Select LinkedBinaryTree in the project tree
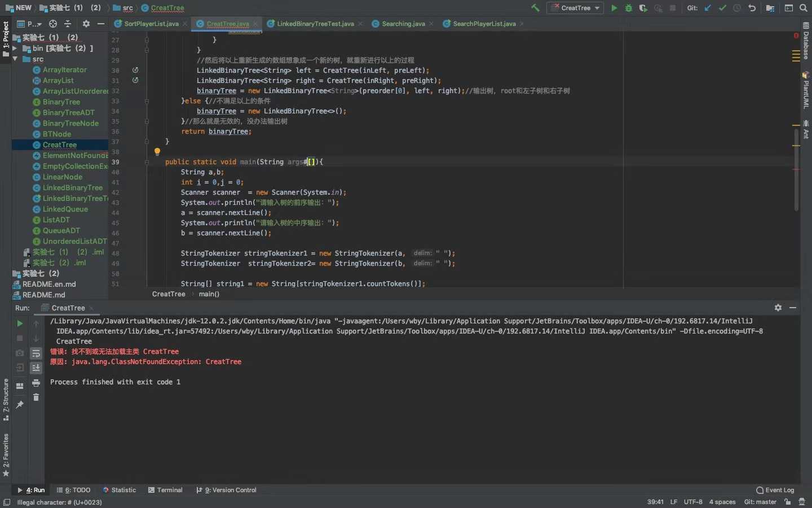This screenshot has height=508, width=812. pos(73,187)
